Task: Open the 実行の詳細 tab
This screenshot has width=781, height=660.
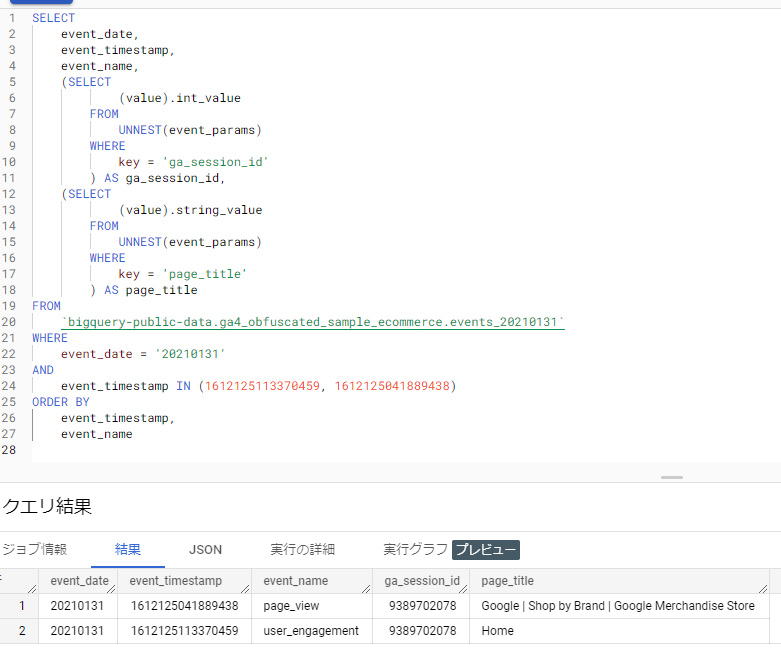Action: tap(302, 549)
